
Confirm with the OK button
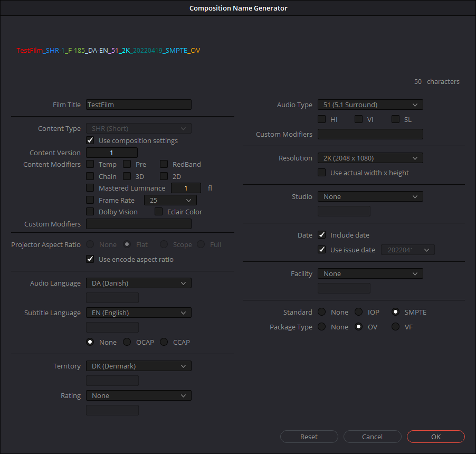tap(435, 437)
